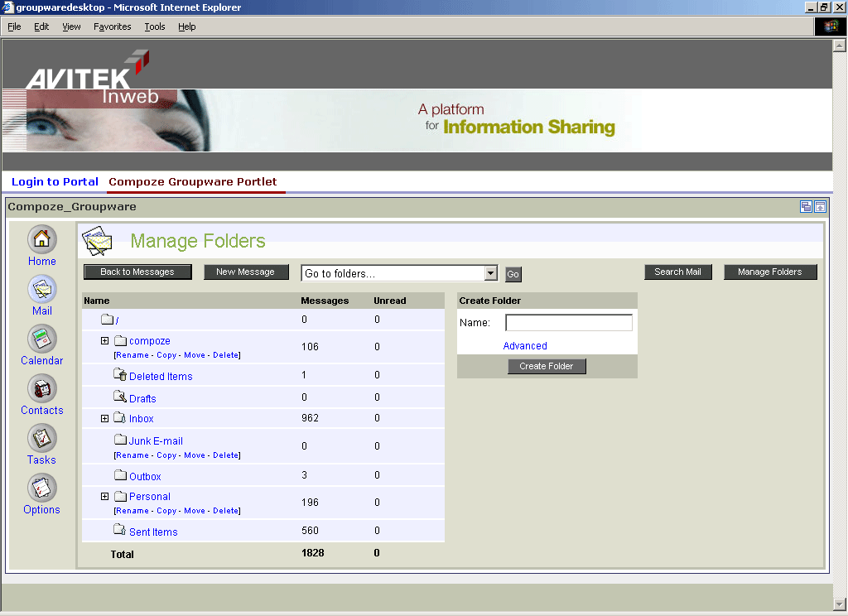The width and height of the screenshot is (848, 616).
Task: Select Compoze Groupware Portlet tab
Action: coord(192,181)
